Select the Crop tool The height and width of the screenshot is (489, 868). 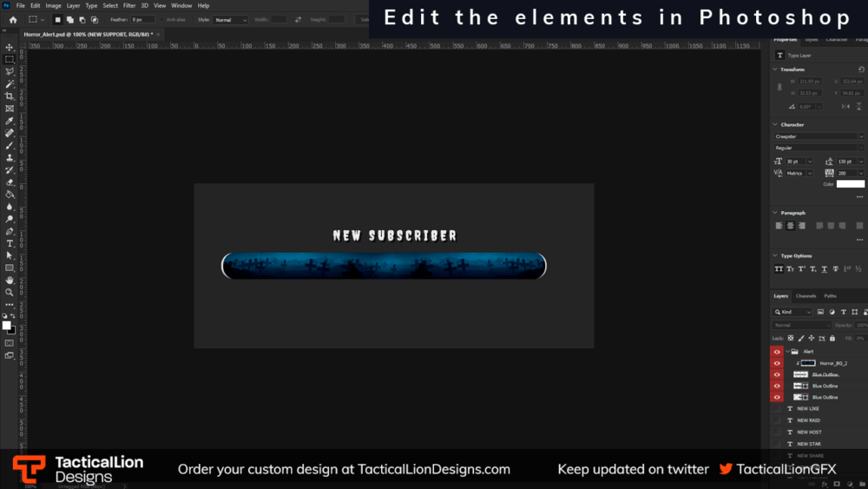click(10, 96)
